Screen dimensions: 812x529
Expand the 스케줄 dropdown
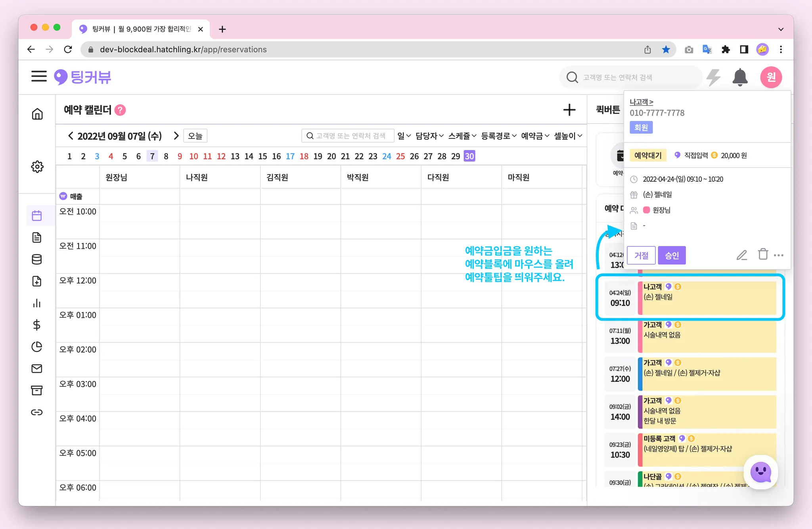[462, 136]
